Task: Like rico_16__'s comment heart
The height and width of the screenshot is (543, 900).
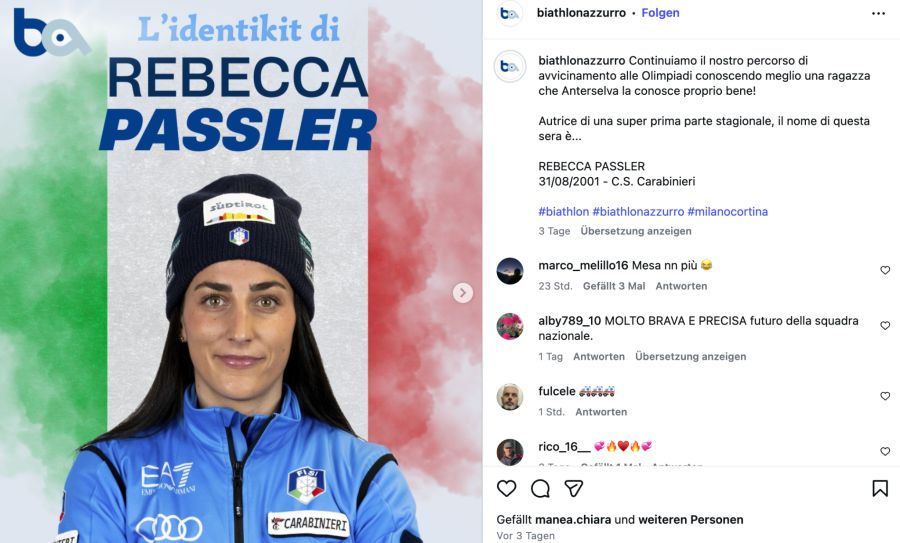Action: [885, 451]
